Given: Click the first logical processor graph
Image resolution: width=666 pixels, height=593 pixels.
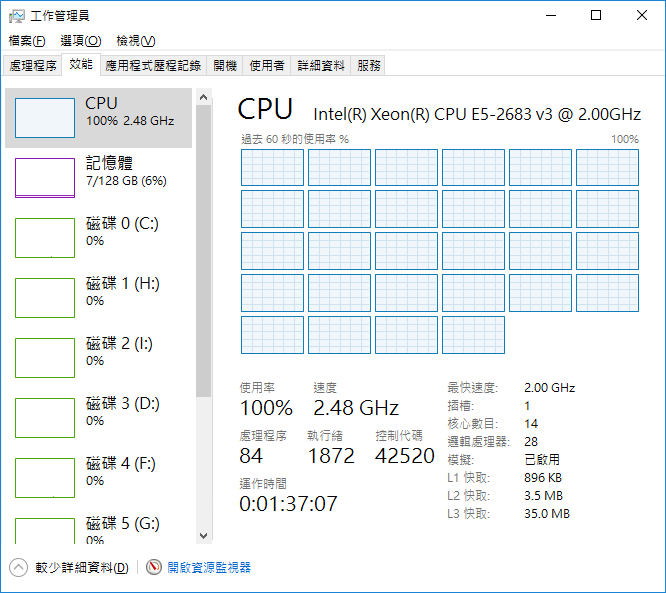Looking at the screenshot, I should [x=272, y=168].
